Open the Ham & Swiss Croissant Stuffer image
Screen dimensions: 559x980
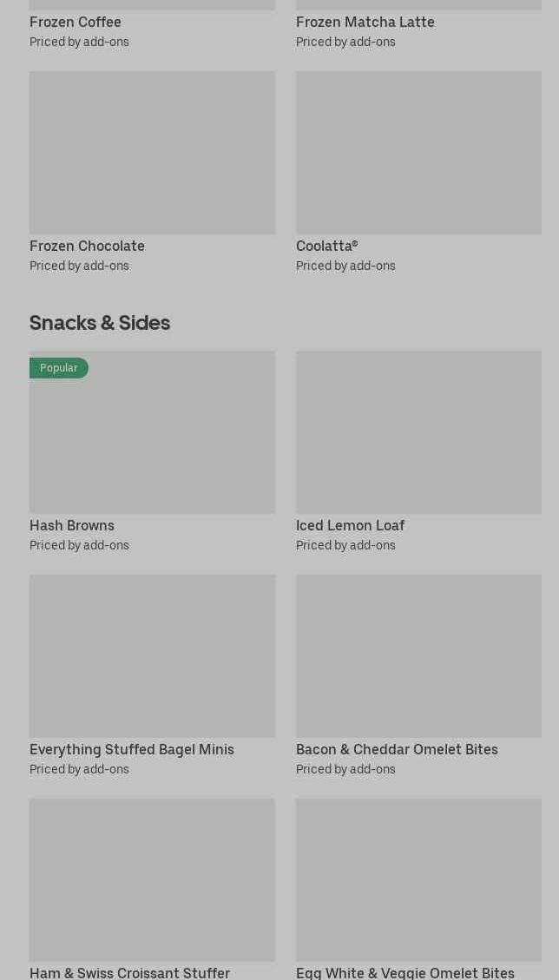tap(152, 879)
